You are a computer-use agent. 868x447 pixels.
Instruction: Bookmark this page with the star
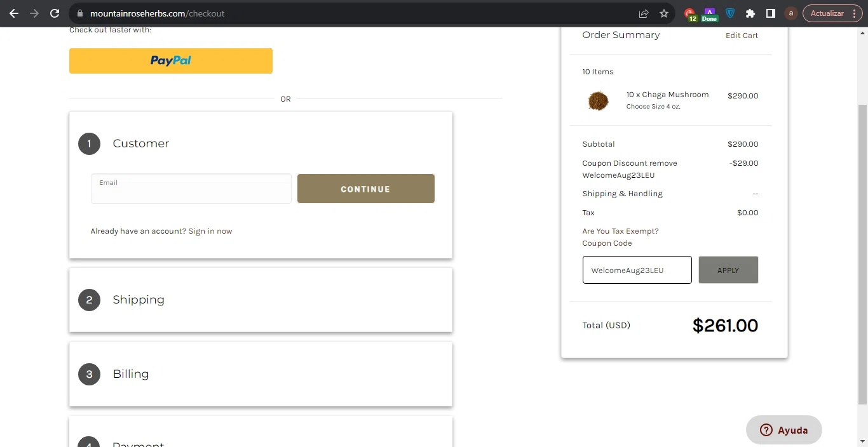coord(664,13)
